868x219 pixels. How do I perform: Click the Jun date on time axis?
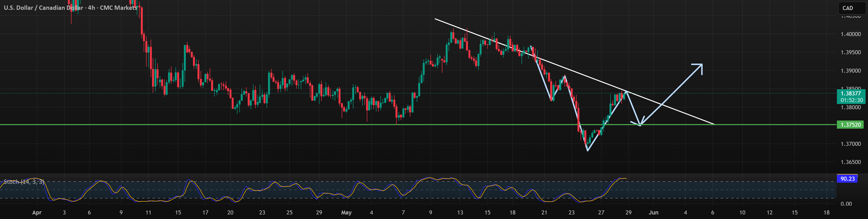pos(653,213)
